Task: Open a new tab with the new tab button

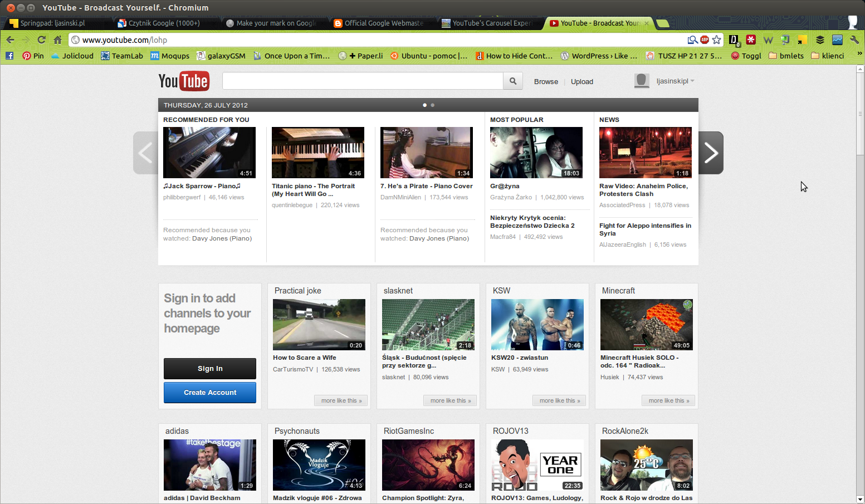Action: coord(663,23)
